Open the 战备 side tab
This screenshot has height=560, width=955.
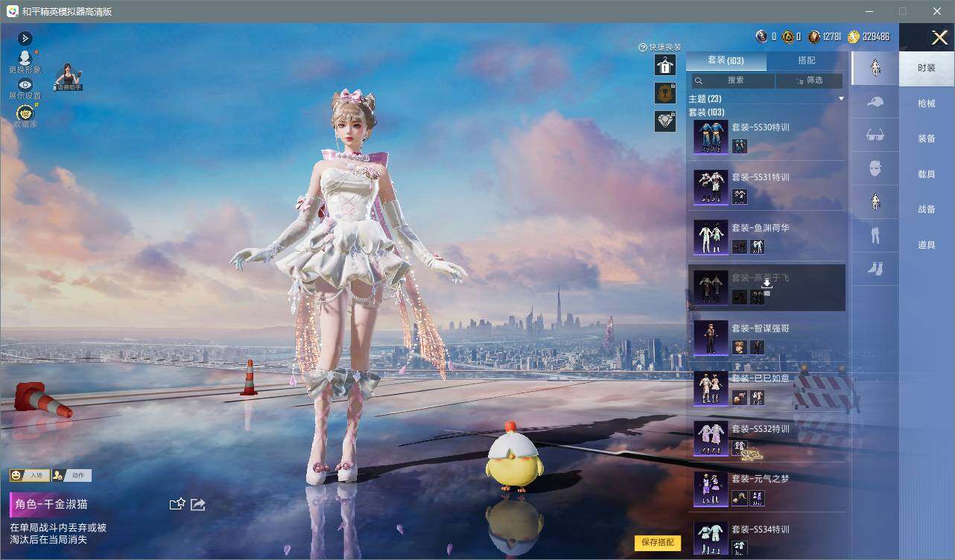pos(927,209)
